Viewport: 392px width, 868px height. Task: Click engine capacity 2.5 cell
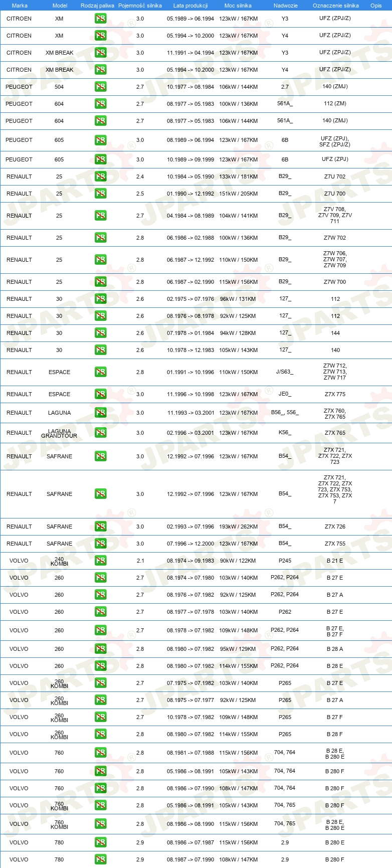[140, 194]
